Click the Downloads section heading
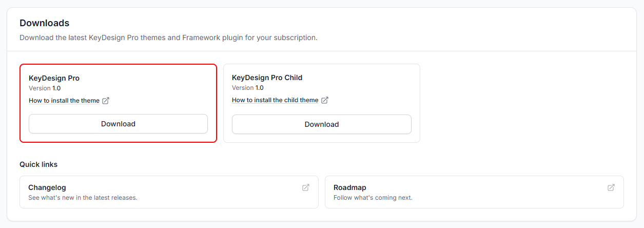Screen dimensions: 644x228 tap(45, 23)
